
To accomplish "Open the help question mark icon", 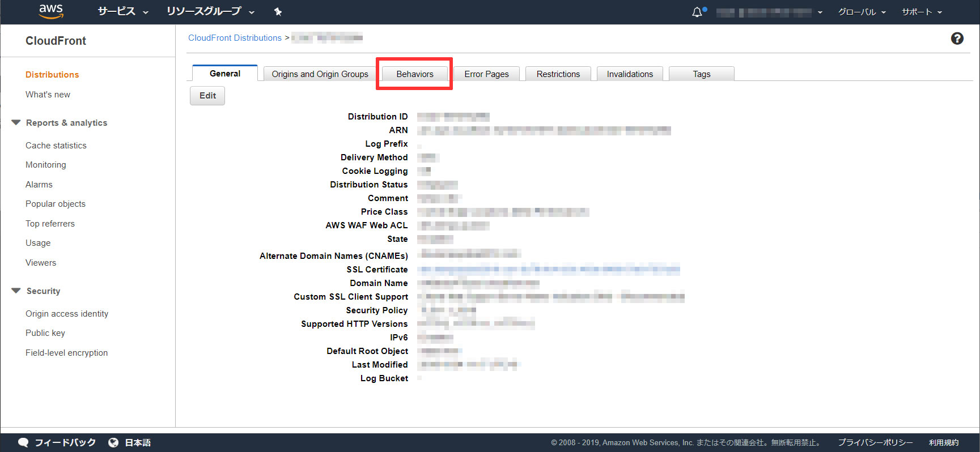I will (957, 39).
